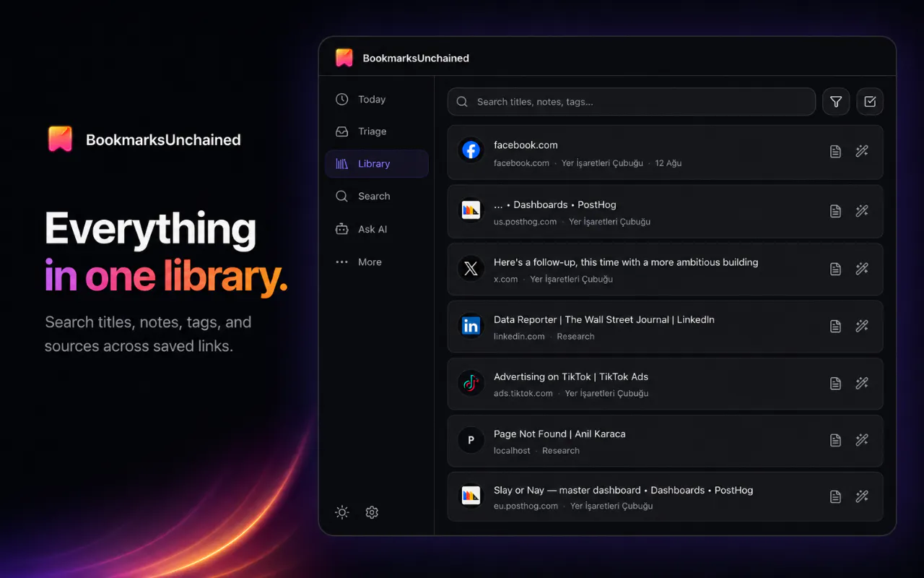Viewport: 924px width, 578px height.
Task: Open the Today view in sidebar
Action: [x=377, y=100]
